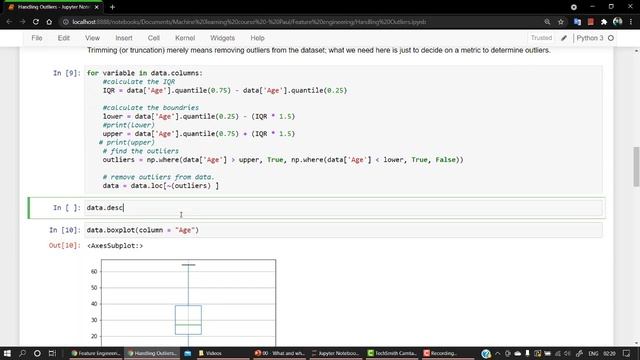Click the site information icon
This screenshot has height=360, width=640.
(65, 22)
